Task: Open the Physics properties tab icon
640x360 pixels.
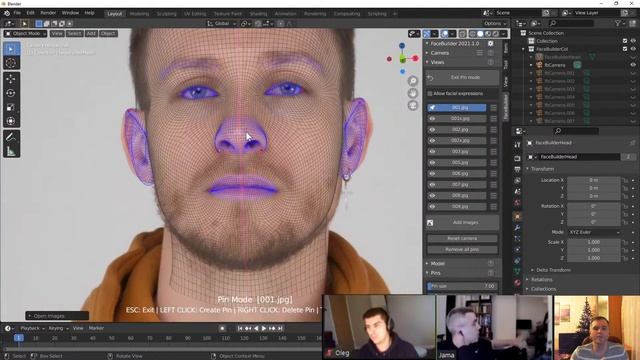Action: 517,249
